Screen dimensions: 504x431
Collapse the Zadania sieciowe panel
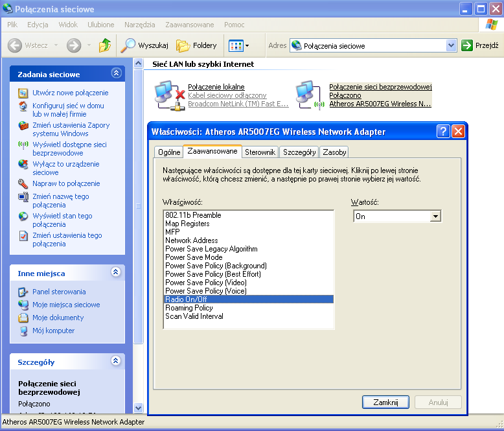(x=116, y=73)
